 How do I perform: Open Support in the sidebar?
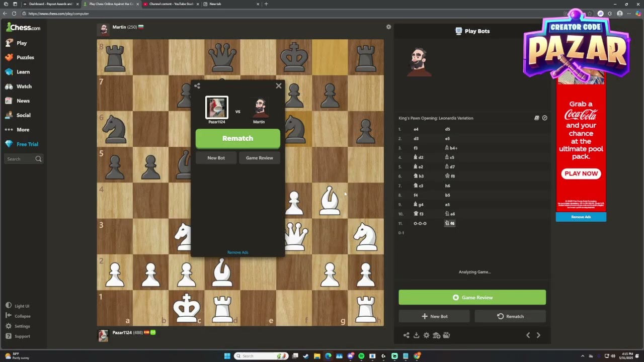18,336
